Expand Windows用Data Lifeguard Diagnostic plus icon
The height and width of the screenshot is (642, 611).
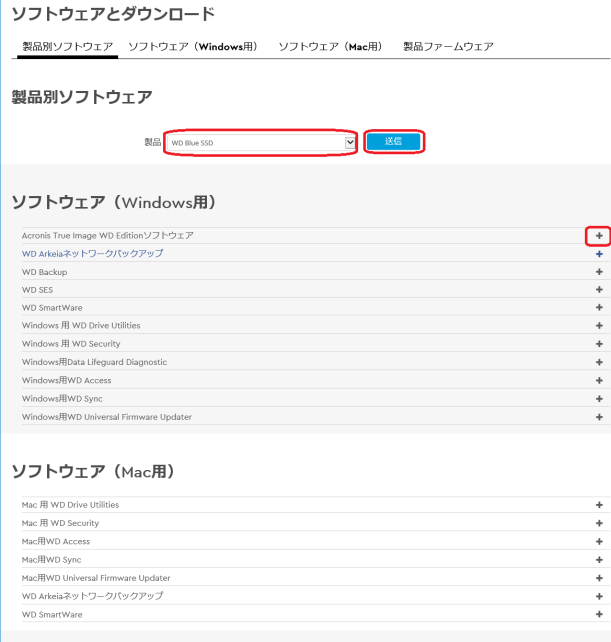coord(599,362)
